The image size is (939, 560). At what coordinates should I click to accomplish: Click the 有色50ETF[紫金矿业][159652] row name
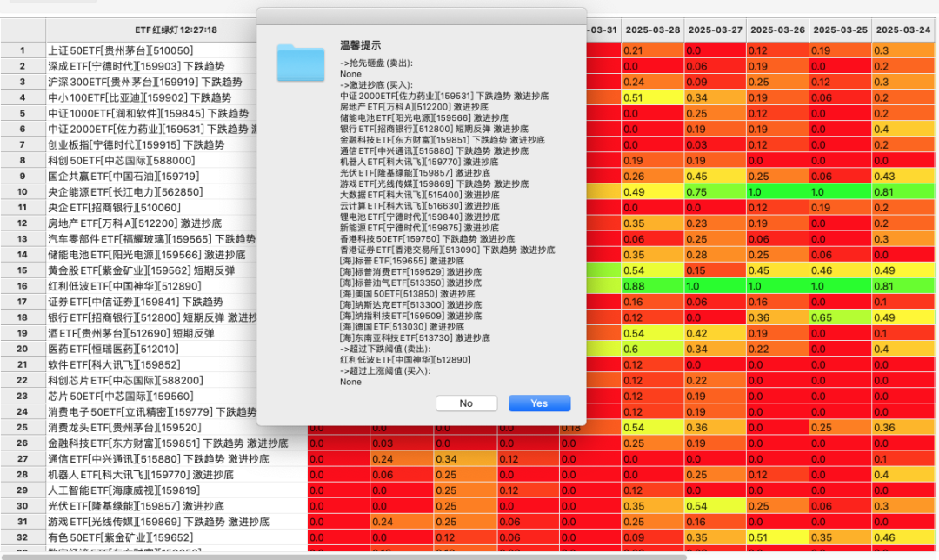click(120, 537)
